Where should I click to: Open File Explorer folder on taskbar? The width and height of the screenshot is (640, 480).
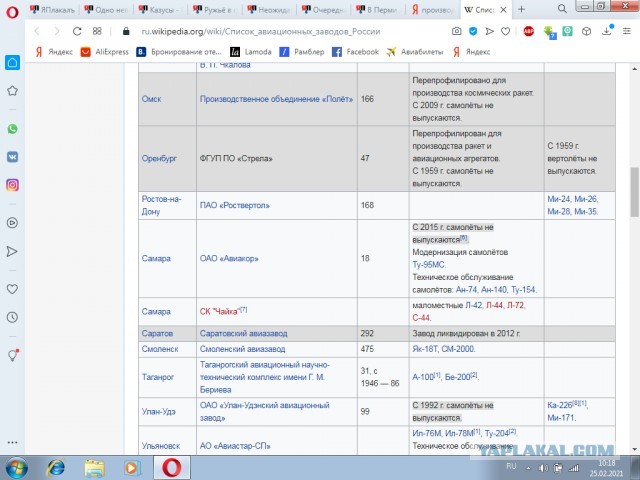coord(94,468)
